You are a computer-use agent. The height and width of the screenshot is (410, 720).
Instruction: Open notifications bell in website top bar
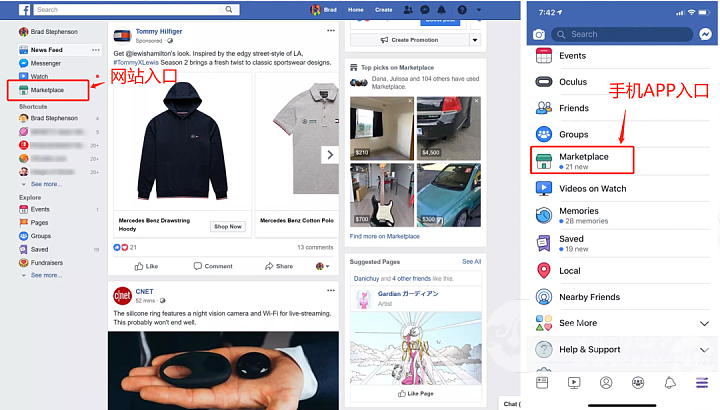[x=441, y=10]
